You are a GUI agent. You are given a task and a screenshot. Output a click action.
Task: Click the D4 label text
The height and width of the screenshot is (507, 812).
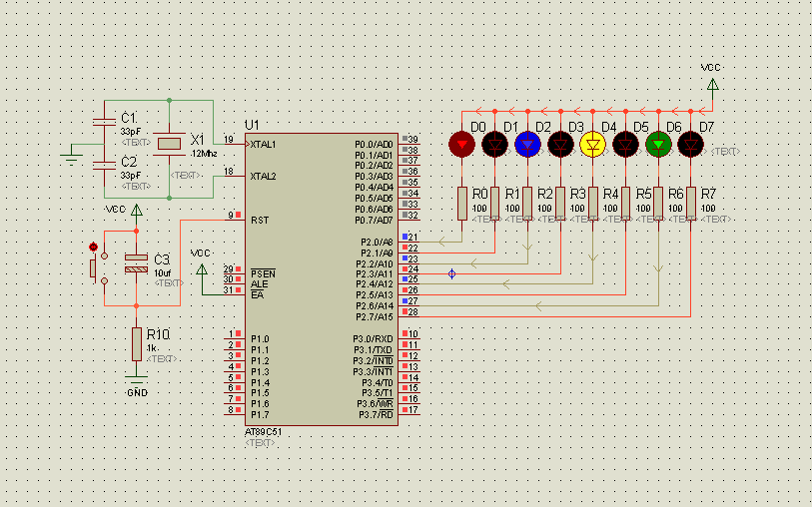pos(608,128)
